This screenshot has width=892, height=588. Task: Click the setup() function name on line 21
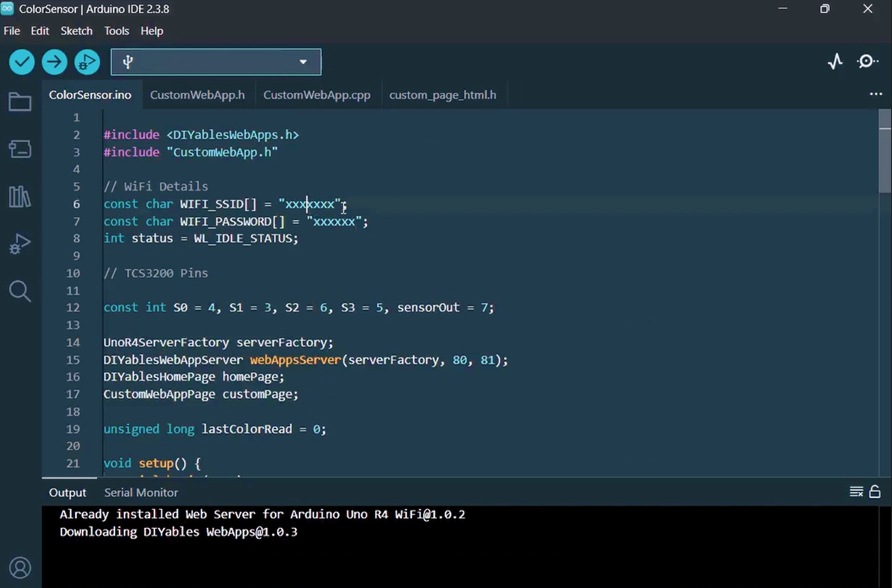[156, 464]
